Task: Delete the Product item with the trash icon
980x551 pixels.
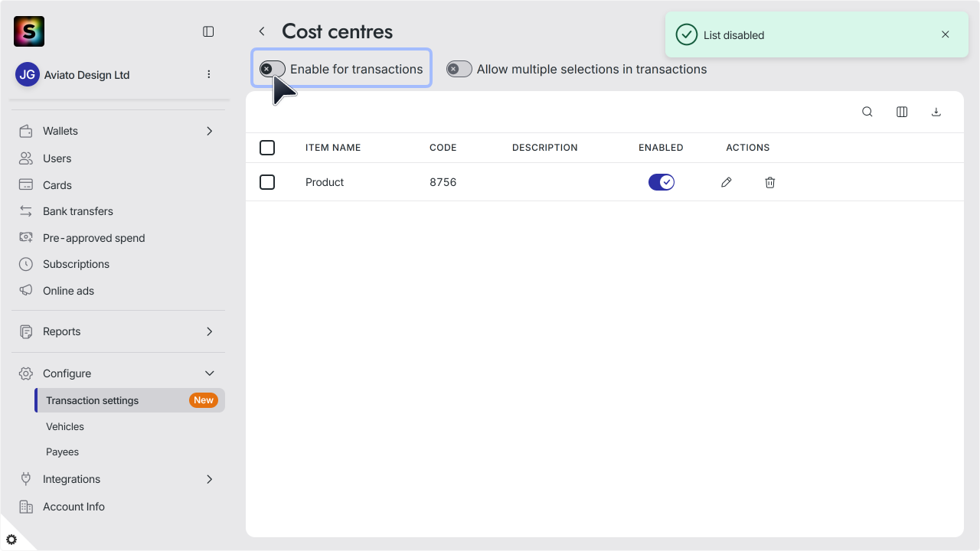Action: pos(770,182)
